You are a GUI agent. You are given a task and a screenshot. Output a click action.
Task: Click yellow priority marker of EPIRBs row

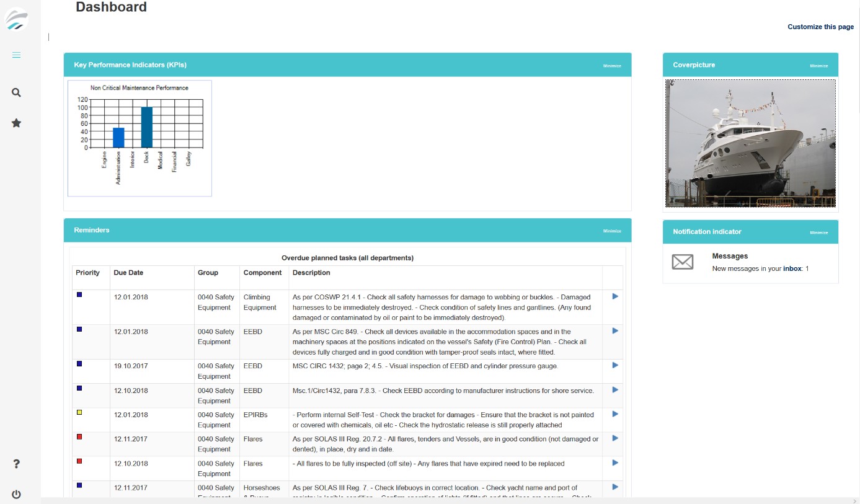click(79, 412)
